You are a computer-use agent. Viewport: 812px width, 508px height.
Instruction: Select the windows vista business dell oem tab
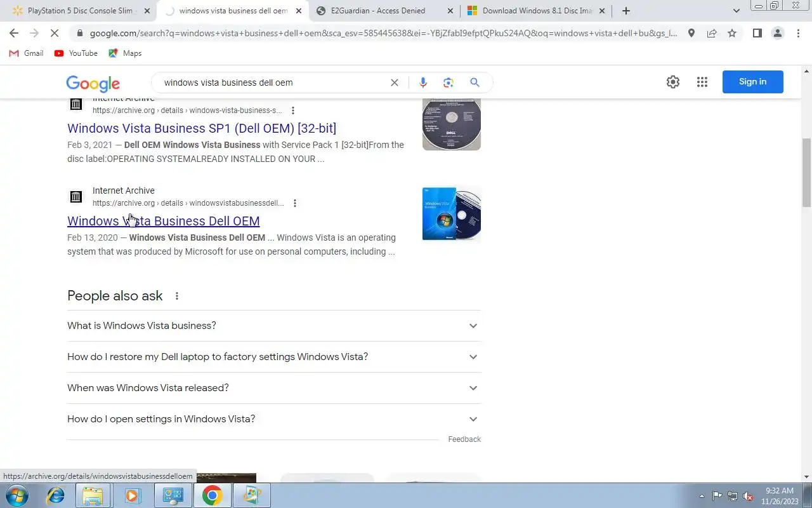233,11
